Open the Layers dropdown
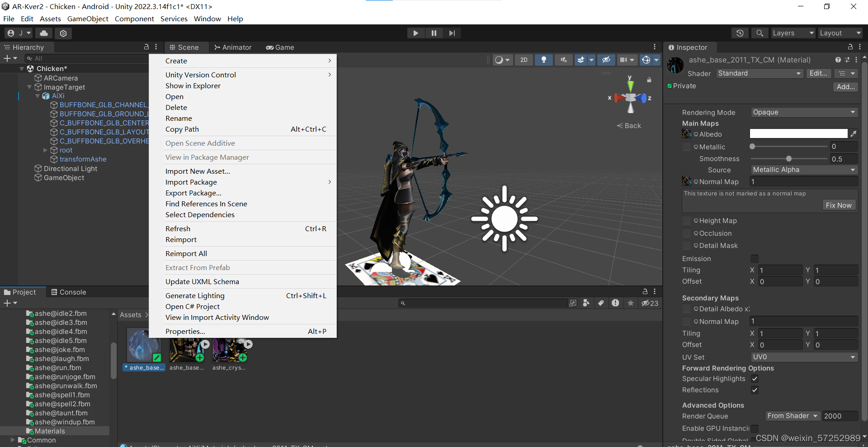 pyautogui.click(x=793, y=33)
